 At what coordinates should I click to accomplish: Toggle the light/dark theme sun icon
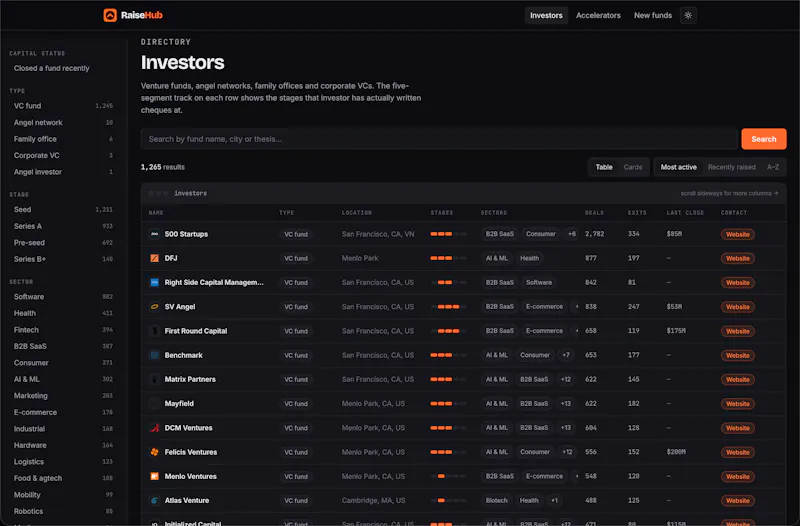pyautogui.click(x=688, y=15)
